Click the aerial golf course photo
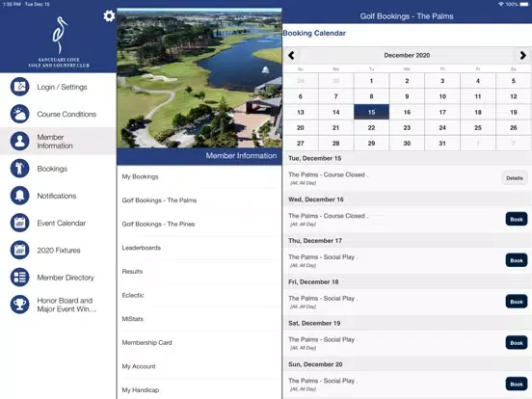532x399 pixels. pos(199,79)
